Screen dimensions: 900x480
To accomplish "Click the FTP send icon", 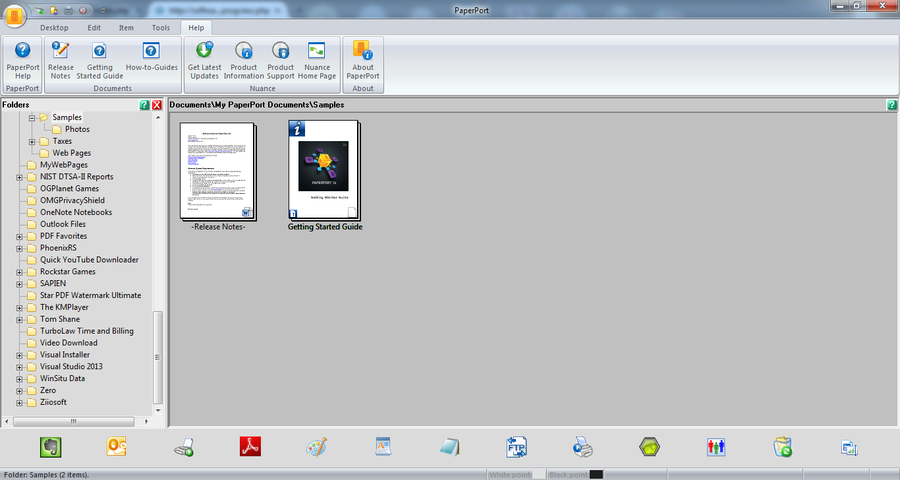I will tap(517, 447).
